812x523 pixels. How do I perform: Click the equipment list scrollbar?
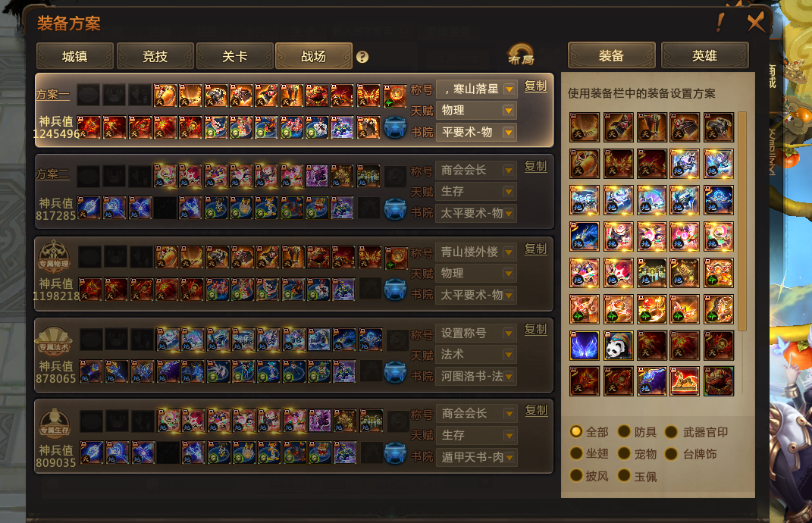tap(742, 221)
